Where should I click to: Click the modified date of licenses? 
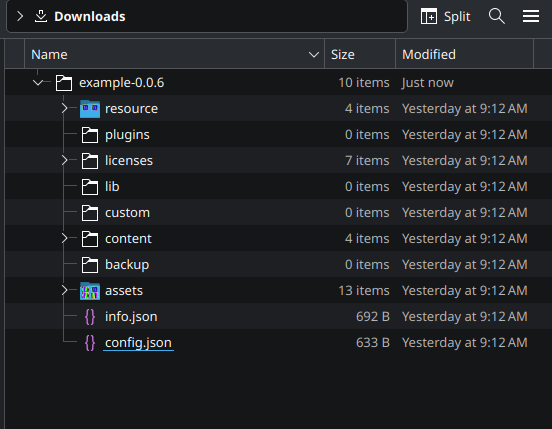click(x=465, y=160)
